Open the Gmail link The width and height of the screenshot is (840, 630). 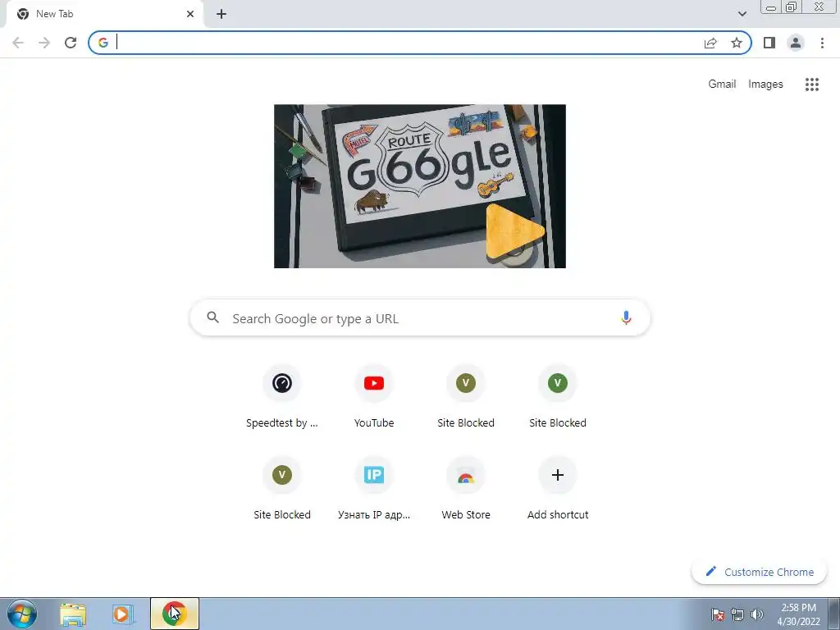[x=722, y=84]
